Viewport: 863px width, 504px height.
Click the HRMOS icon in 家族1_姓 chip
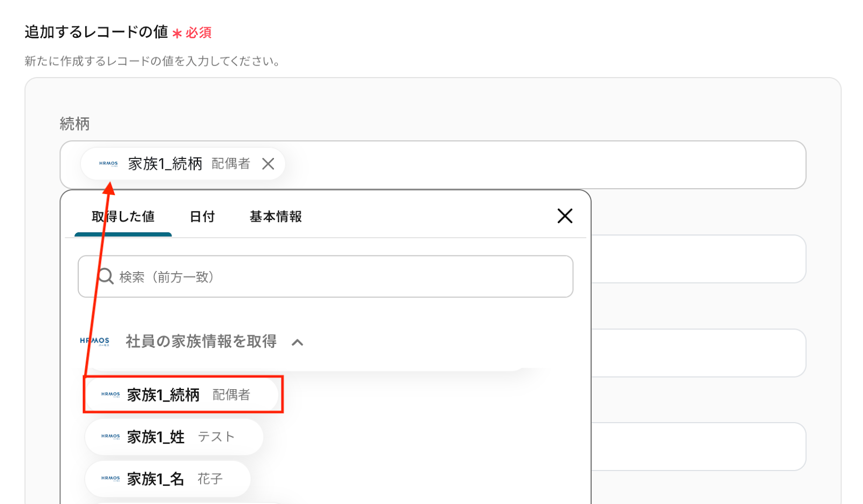[111, 436]
